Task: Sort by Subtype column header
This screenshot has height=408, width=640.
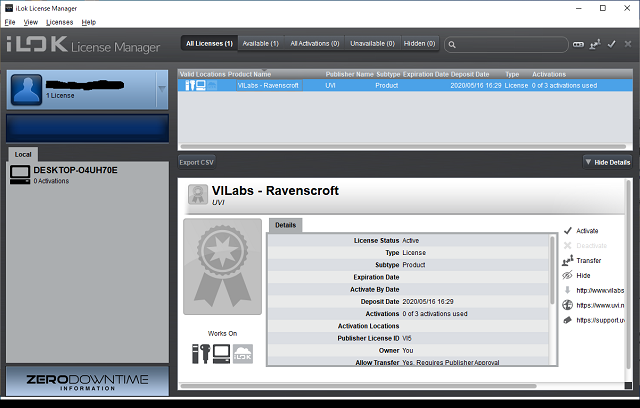Action: point(388,74)
